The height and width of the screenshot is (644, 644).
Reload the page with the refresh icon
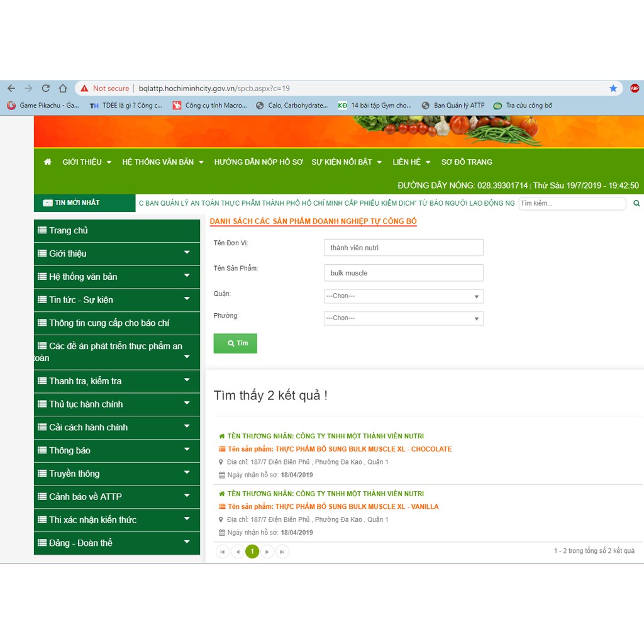pyautogui.click(x=45, y=89)
